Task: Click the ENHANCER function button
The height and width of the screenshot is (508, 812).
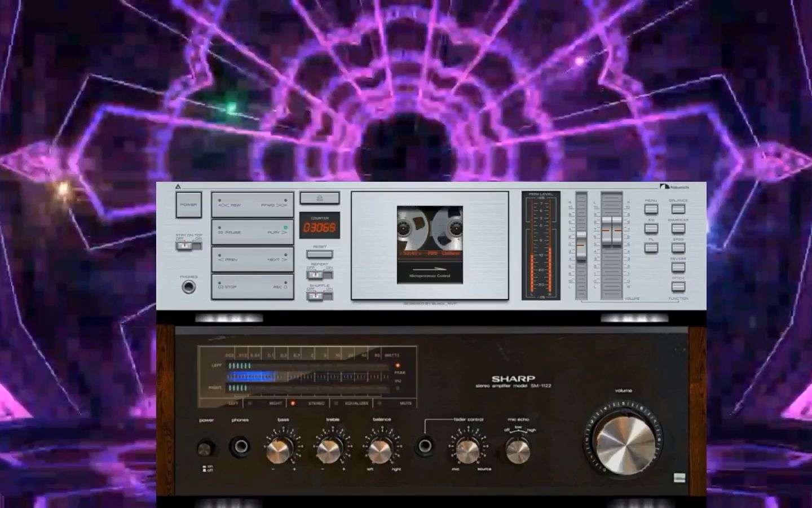Action: 678,229
